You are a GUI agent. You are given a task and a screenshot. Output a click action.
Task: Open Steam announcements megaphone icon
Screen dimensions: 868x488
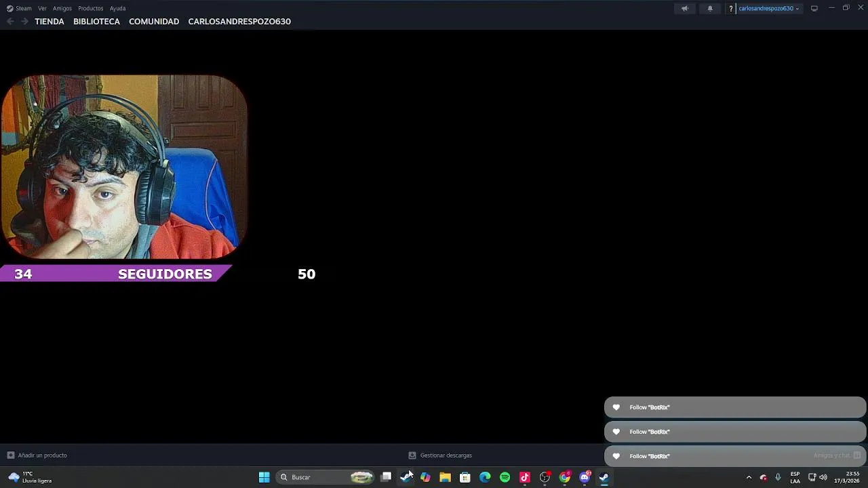pyautogui.click(x=685, y=8)
